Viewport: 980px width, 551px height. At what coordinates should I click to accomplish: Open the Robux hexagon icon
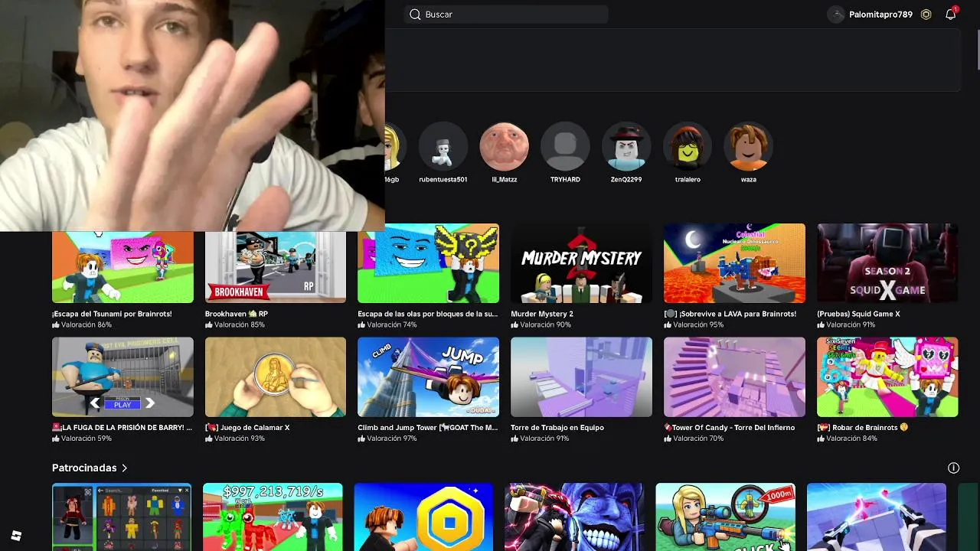pos(926,15)
